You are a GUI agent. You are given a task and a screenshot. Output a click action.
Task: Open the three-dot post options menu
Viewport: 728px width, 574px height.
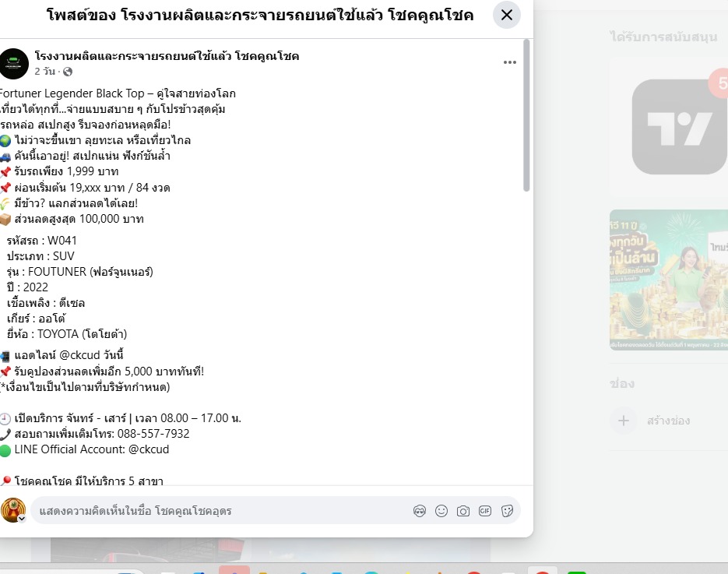pyautogui.click(x=510, y=62)
